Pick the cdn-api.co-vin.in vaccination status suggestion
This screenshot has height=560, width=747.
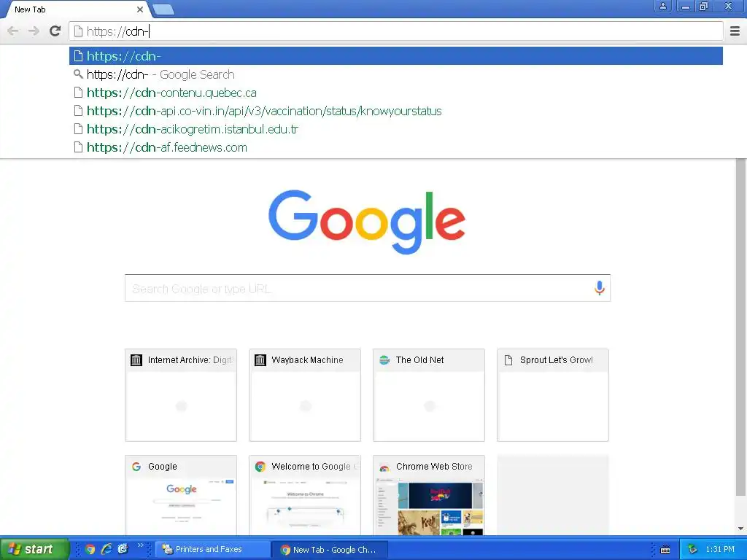click(x=396, y=111)
